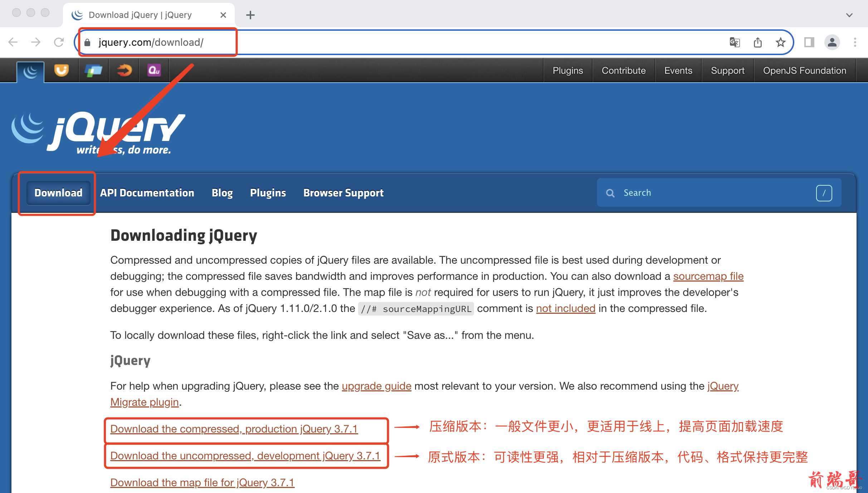Click the lock icon in the address bar
Screen dimensions: 868x493
pos(87,43)
